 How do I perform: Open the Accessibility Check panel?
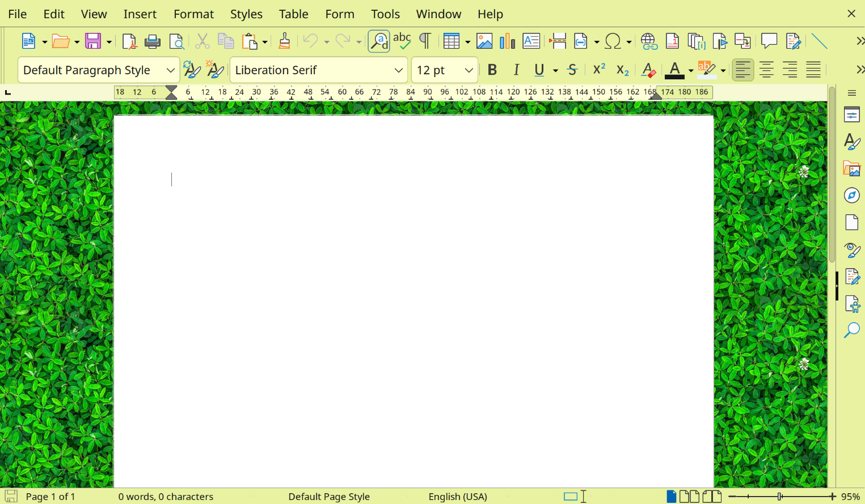coord(851,304)
